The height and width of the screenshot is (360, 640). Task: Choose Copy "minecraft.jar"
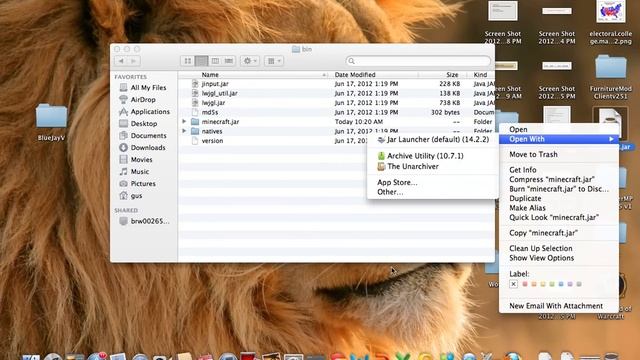coord(559,233)
